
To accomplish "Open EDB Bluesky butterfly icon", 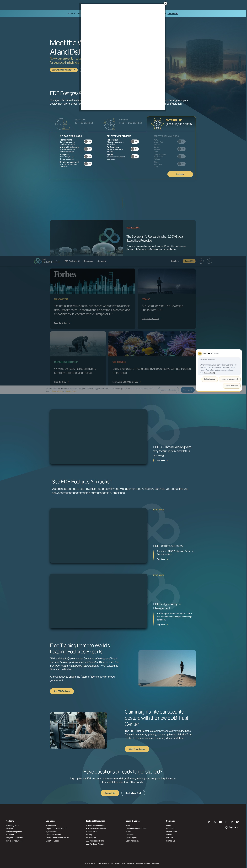I will pos(237,822).
